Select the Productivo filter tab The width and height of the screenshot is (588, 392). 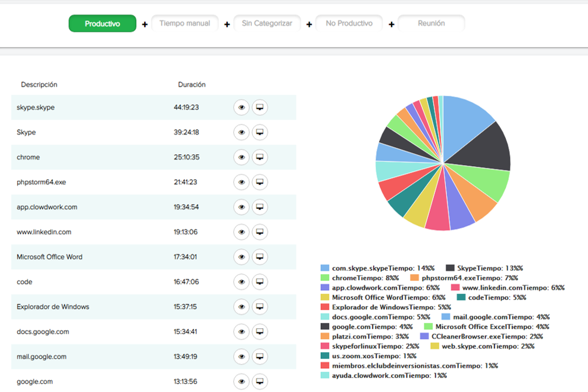(x=102, y=23)
